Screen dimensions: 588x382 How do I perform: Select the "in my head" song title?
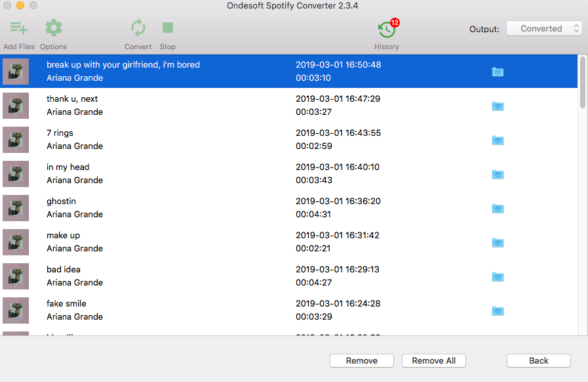[x=68, y=167]
